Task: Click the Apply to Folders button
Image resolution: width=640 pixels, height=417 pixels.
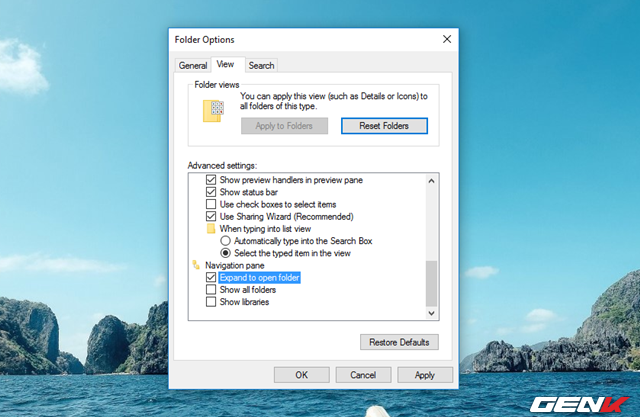Action: [x=284, y=126]
